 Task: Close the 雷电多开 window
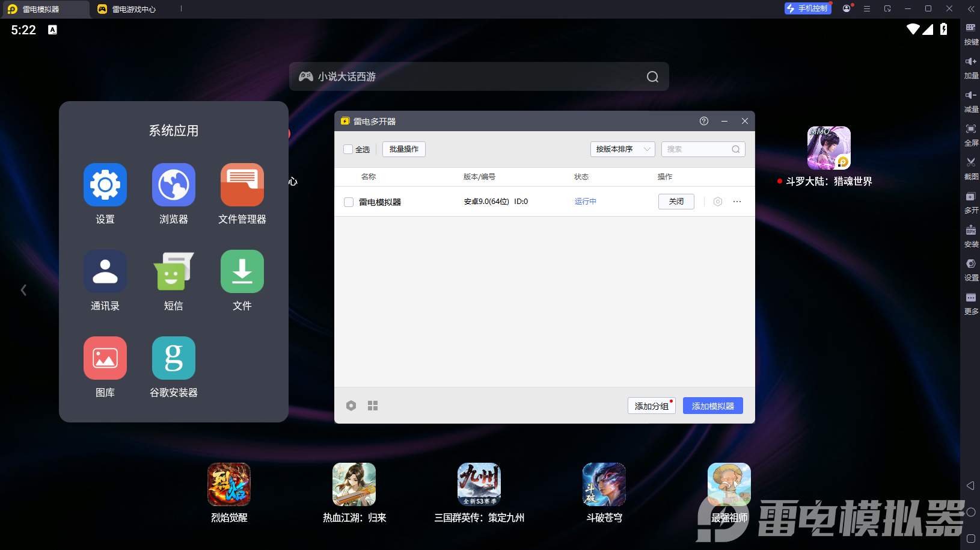[745, 121]
